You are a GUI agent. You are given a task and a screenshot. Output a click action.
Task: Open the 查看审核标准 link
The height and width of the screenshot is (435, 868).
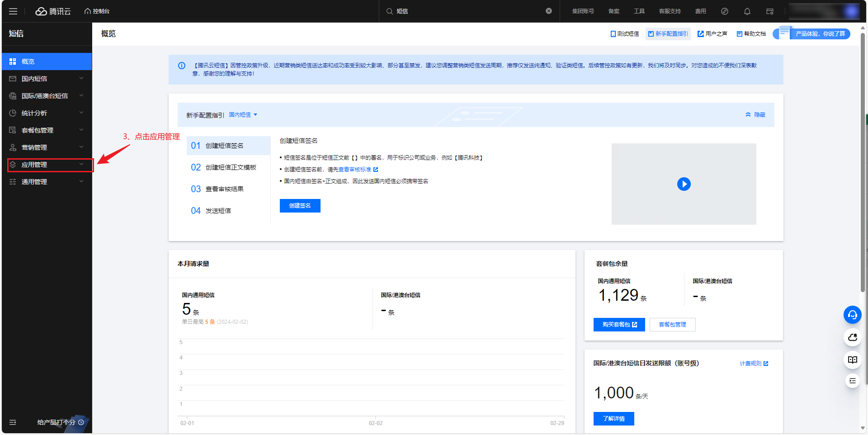[x=358, y=170]
